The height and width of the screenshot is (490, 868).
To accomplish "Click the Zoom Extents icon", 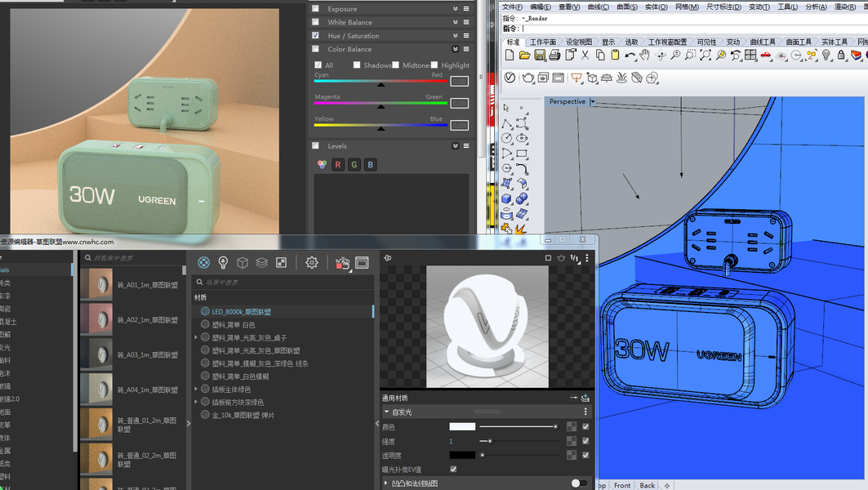I will (x=706, y=55).
